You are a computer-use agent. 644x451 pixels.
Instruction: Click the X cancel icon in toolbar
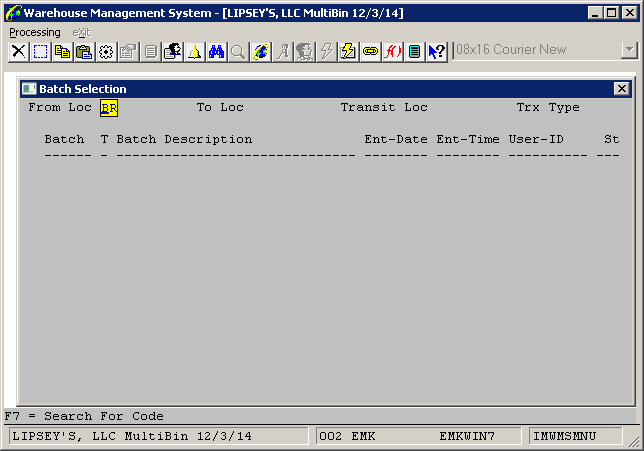click(18, 51)
